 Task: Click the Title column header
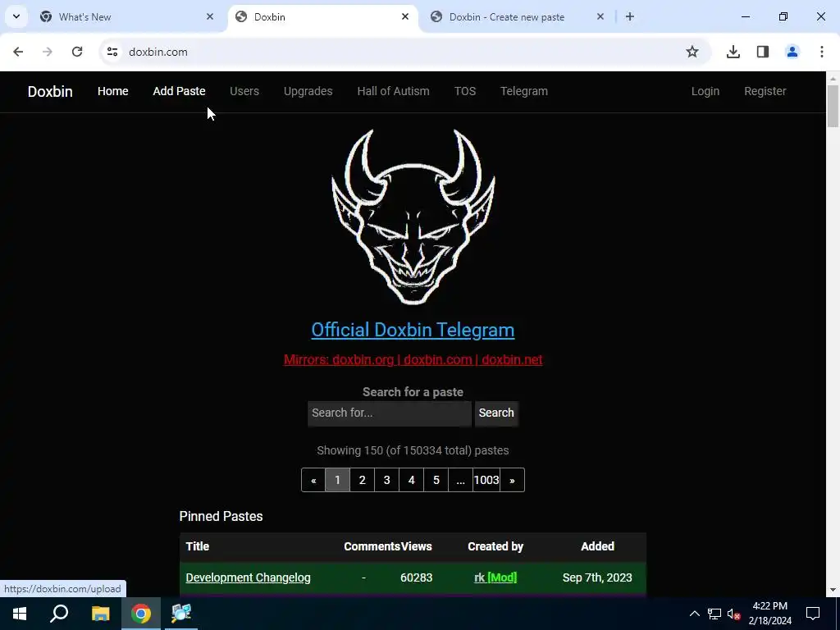(x=197, y=546)
